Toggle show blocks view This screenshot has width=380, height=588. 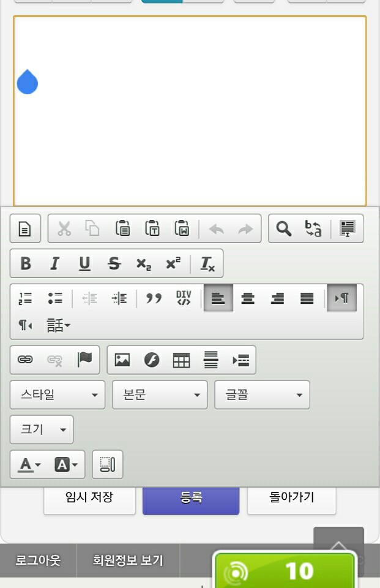tap(108, 465)
